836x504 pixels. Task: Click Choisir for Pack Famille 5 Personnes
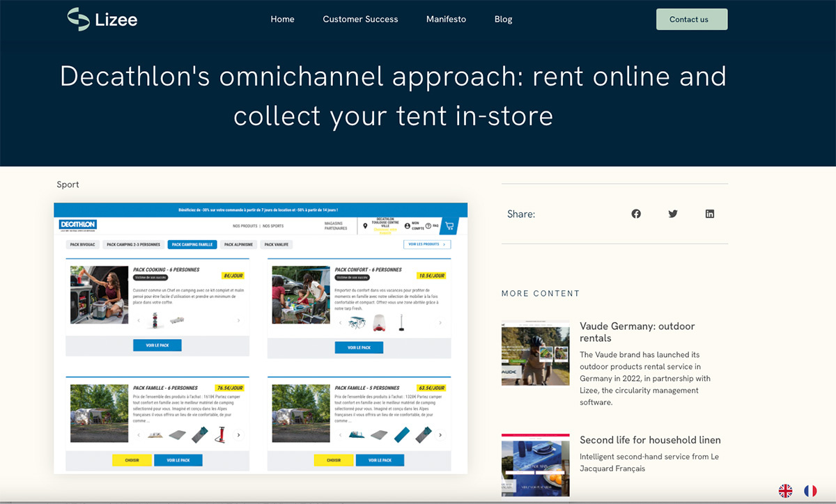pos(334,460)
